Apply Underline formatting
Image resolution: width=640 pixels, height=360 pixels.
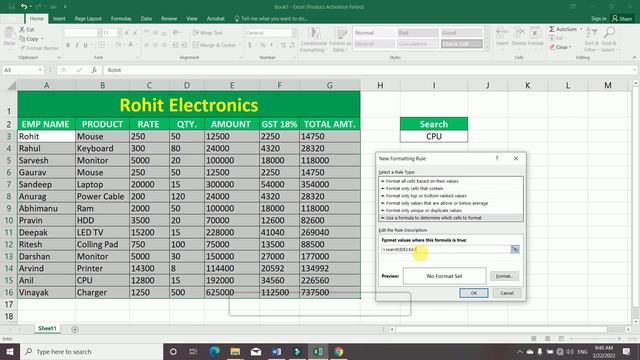tap(85, 45)
